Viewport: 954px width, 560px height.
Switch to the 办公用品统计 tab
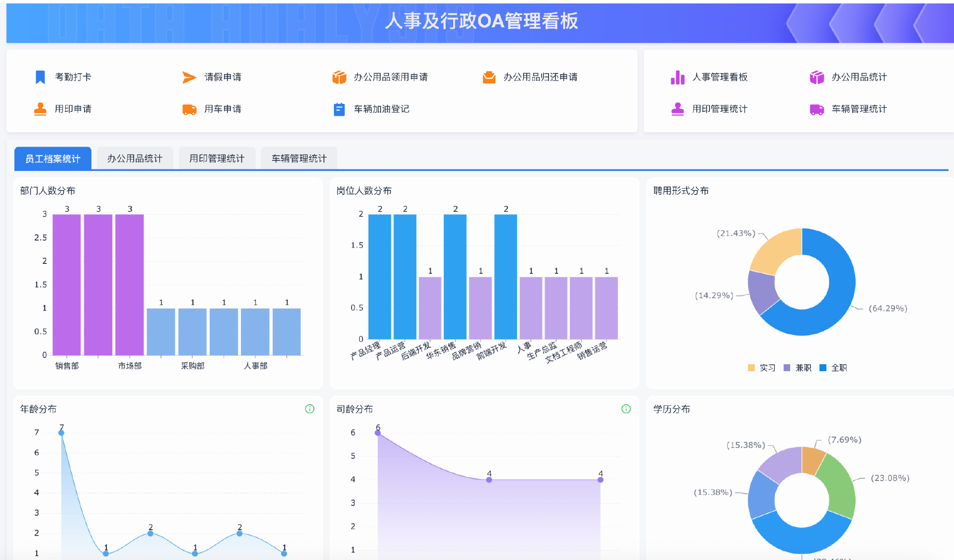tap(135, 159)
